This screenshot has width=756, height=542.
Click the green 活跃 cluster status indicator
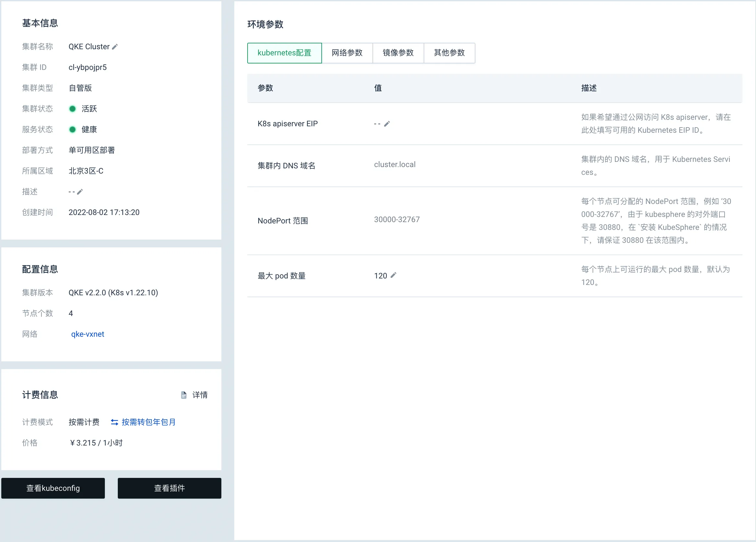72,109
